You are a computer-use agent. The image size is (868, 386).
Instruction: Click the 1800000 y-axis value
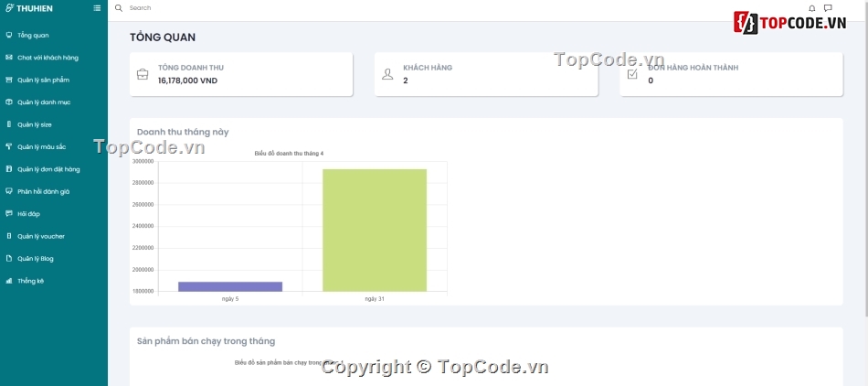click(x=143, y=291)
